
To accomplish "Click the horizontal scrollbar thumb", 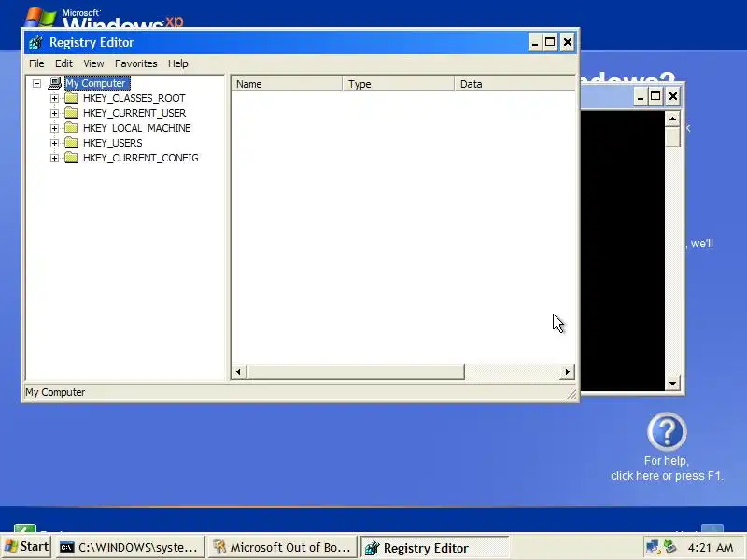I will click(x=356, y=371).
